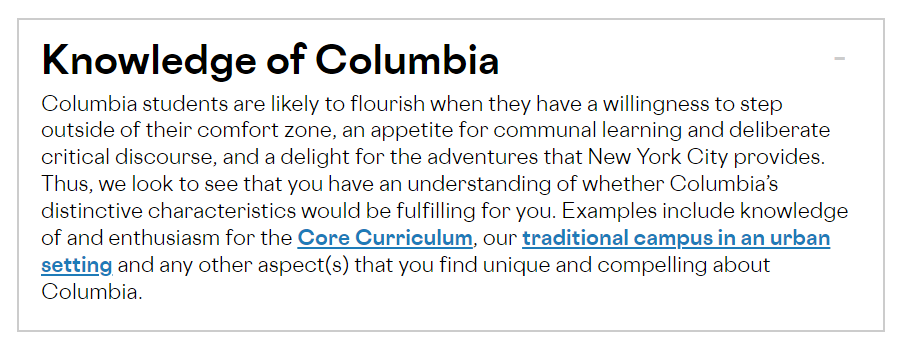Click the word "Columbia" in the heading

[x=407, y=59]
